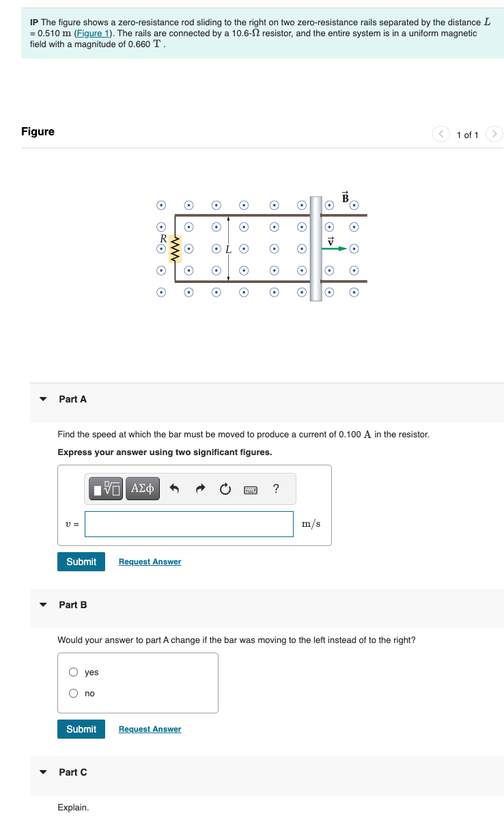This screenshot has height=820, width=504.
Task: Select the yes radio button
Action: coord(72,672)
